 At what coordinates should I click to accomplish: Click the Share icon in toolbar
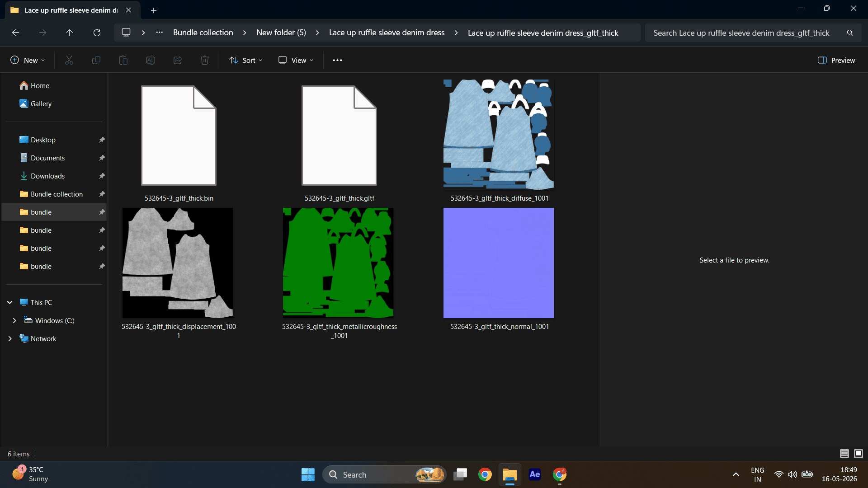coord(178,60)
